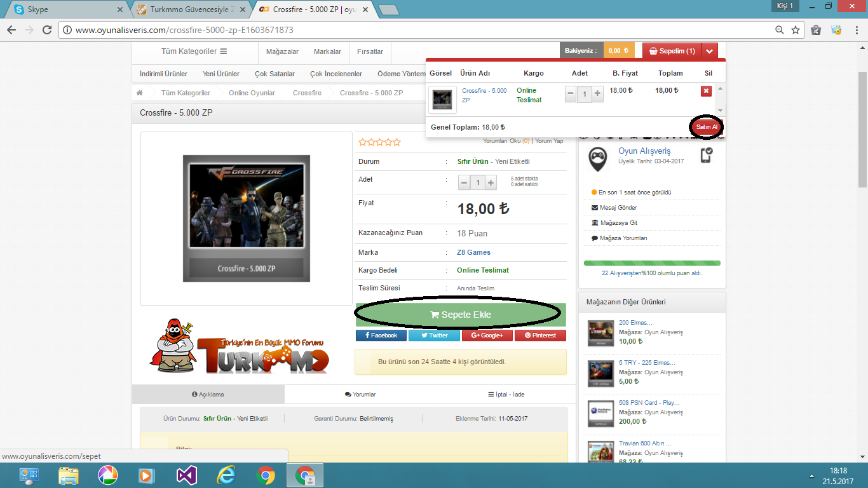Share the product on Twitter
The height and width of the screenshot is (488, 868).
[434, 335]
